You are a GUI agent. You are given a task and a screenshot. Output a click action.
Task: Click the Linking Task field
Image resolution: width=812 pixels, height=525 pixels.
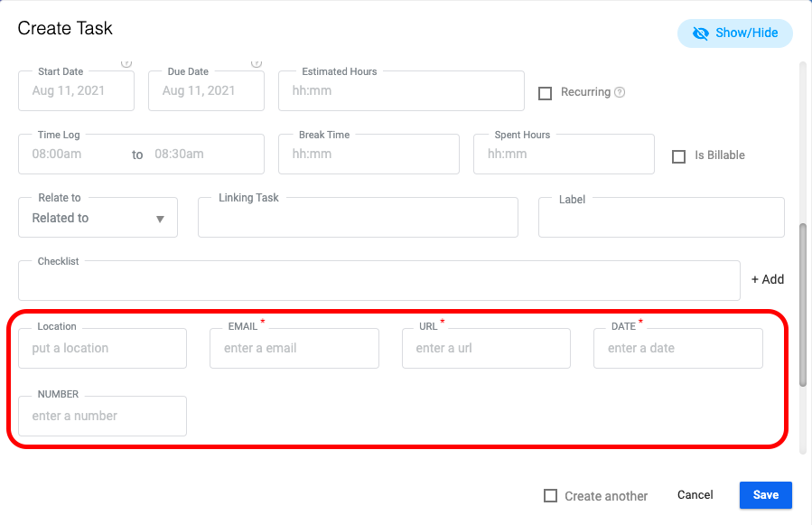coord(358,218)
